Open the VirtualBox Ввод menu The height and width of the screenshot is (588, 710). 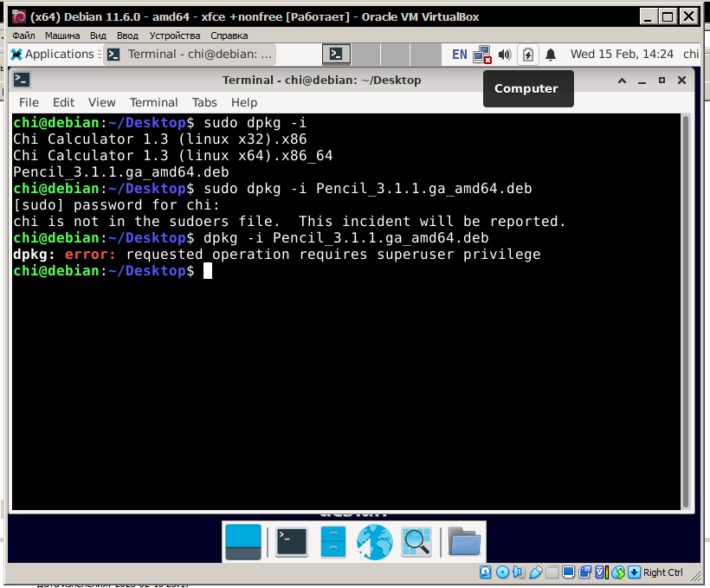tap(127, 36)
